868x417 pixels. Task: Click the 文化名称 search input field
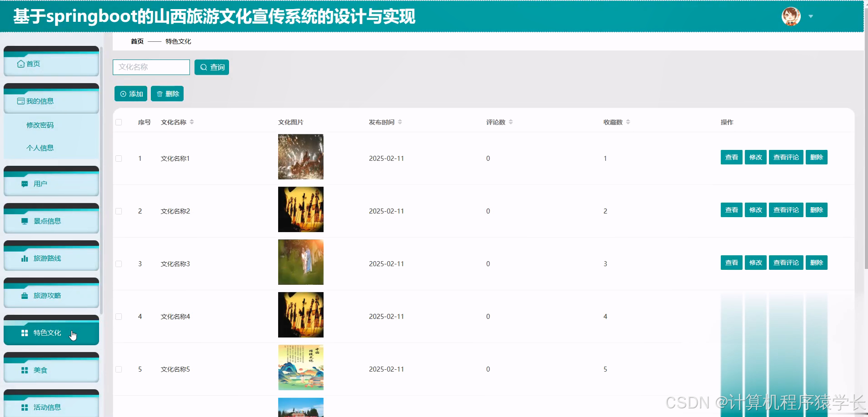tap(151, 67)
